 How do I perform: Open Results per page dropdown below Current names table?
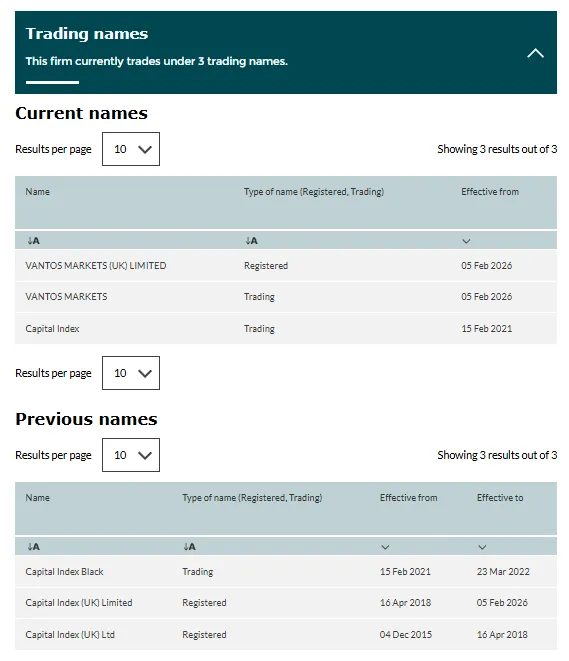131,373
